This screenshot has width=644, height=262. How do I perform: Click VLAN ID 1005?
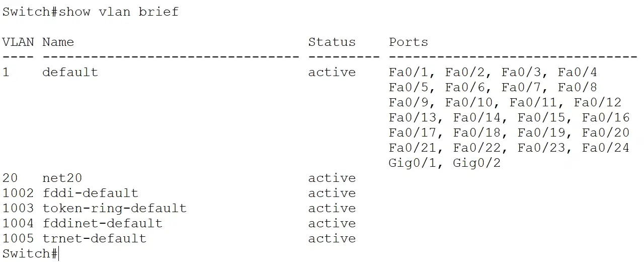18,238
